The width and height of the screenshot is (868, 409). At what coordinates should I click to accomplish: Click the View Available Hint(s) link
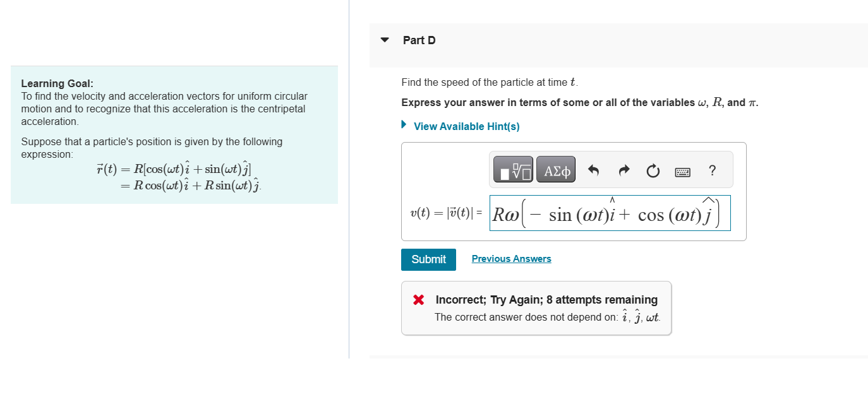coord(466,126)
